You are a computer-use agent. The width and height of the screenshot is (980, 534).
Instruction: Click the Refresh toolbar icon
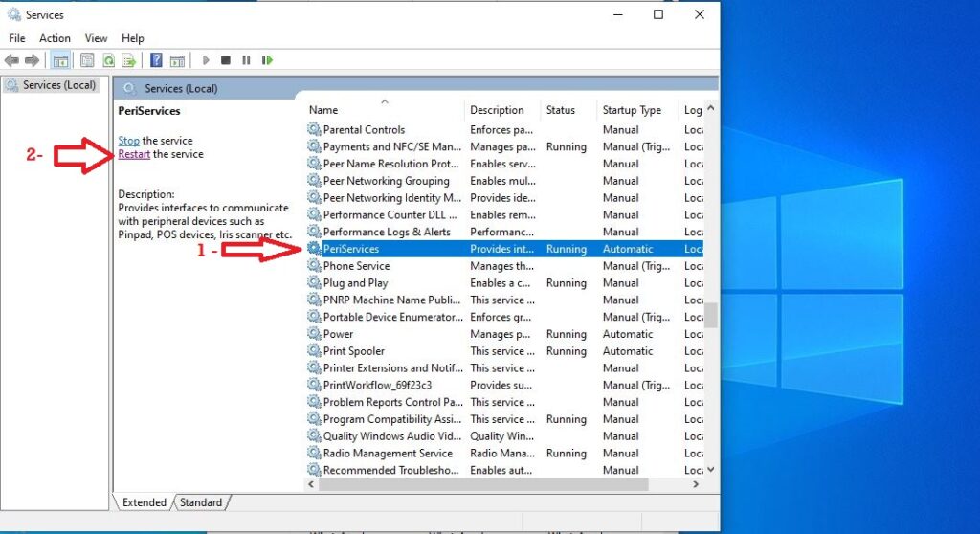coord(108,60)
